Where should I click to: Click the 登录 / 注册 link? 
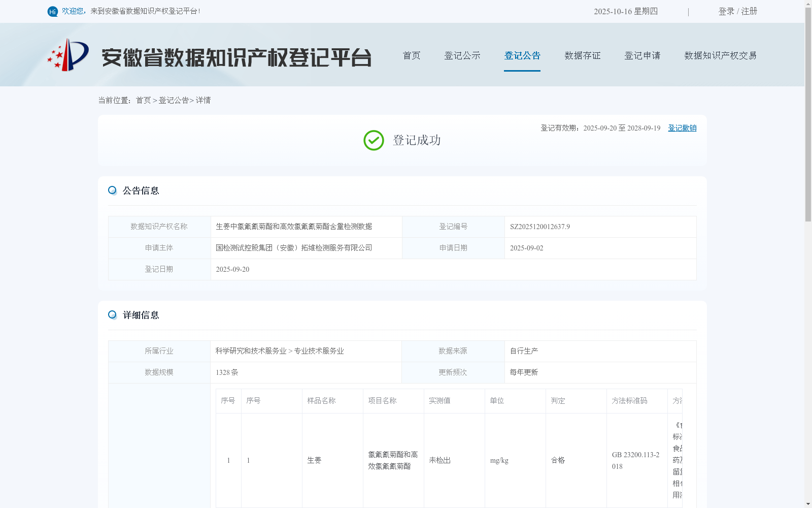click(x=738, y=11)
